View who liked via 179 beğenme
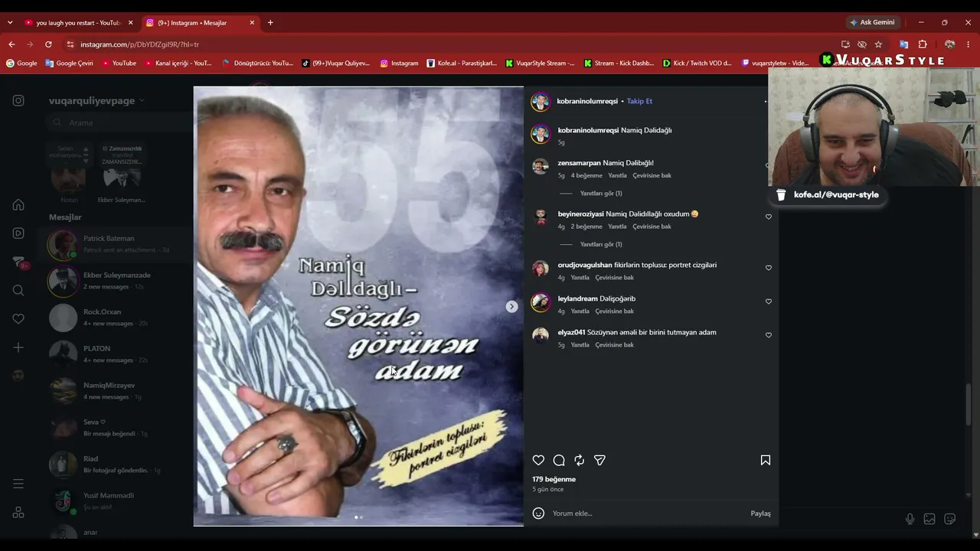Image resolution: width=980 pixels, height=551 pixels. point(554,479)
